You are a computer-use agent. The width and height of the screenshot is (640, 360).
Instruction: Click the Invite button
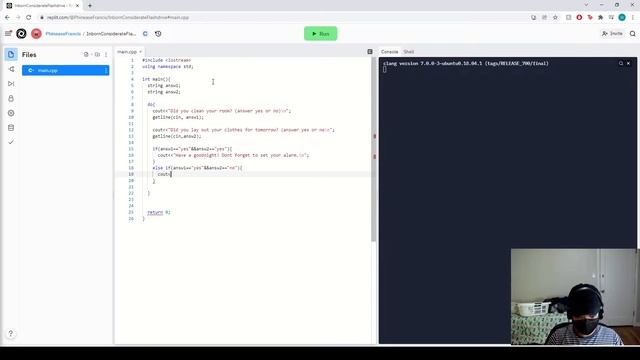point(612,33)
